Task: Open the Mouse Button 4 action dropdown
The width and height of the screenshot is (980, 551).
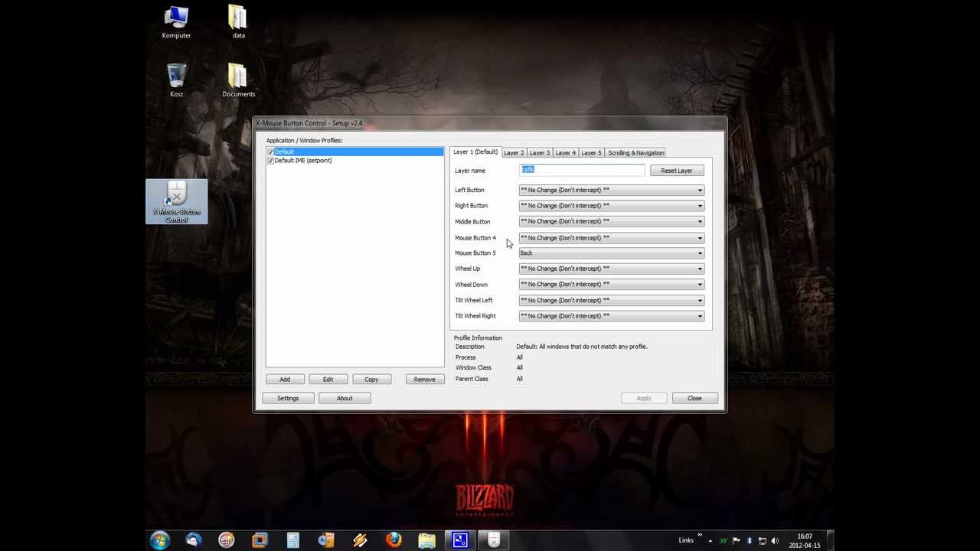Action: (611, 237)
